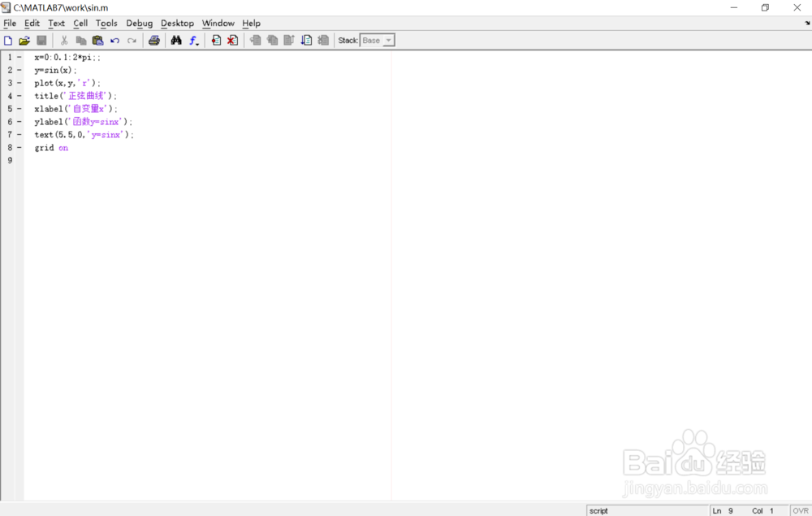Minimize the editor window
The image size is (812, 516).
coord(734,8)
